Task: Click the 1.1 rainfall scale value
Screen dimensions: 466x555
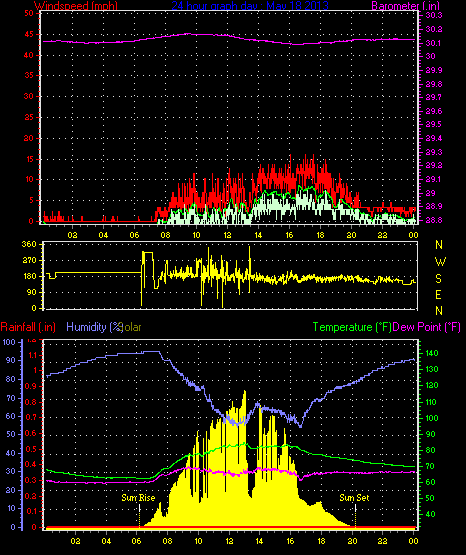Action: point(31,355)
